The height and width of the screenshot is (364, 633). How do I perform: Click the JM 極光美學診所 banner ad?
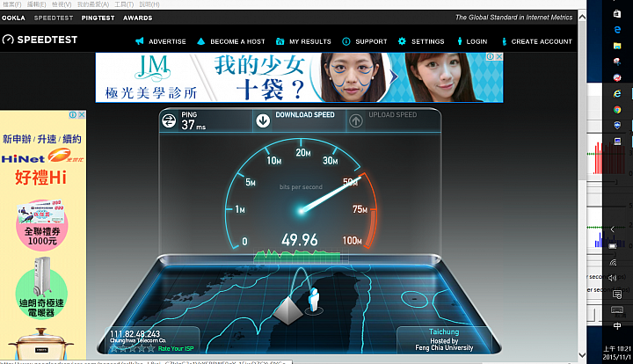coord(299,77)
